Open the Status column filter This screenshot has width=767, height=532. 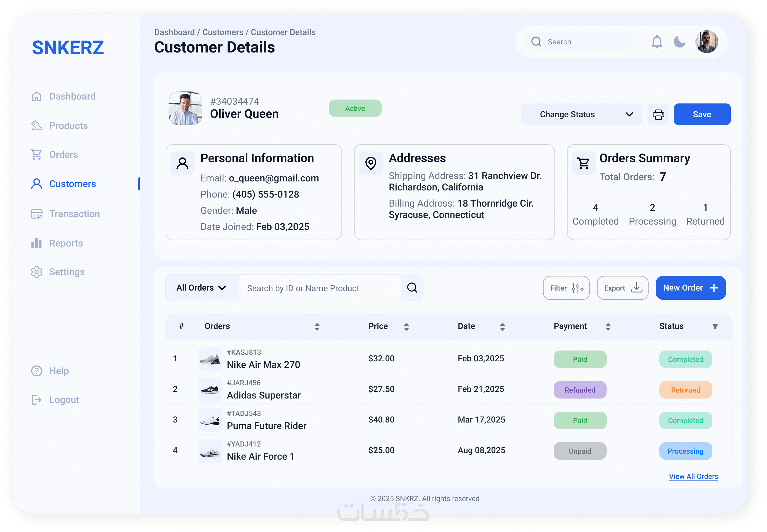(x=715, y=326)
